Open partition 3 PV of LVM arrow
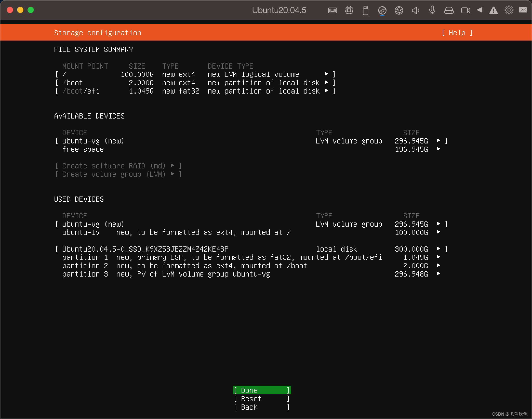 pyautogui.click(x=438, y=274)
